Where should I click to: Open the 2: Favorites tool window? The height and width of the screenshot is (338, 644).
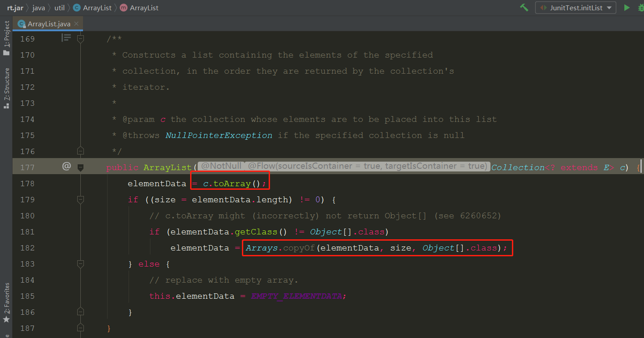(x=6, y=303)
